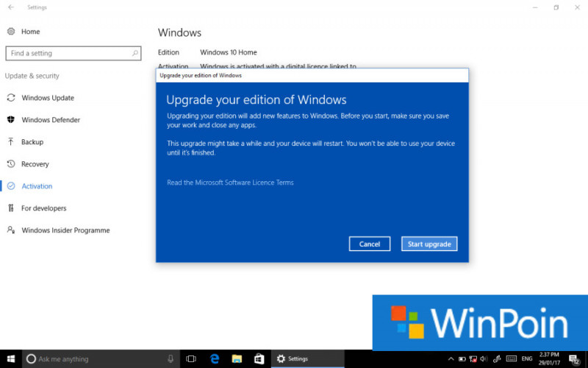Click the Windows Update refresh icon
The width and height of the screenshot is (588, 368).
11,98
